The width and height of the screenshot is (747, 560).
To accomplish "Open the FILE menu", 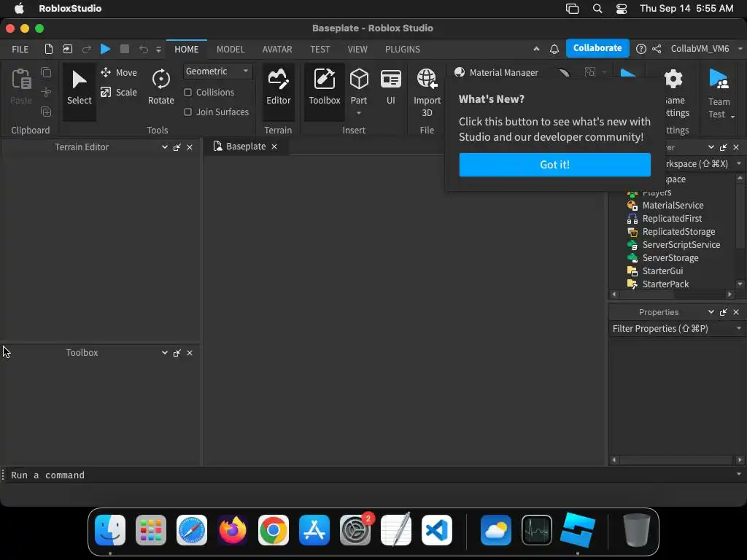I will 20,49.
